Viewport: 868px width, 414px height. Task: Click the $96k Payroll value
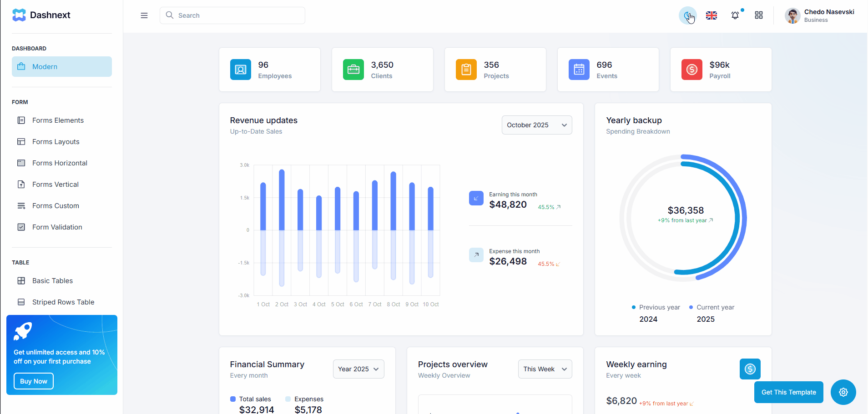click(719, 65)
